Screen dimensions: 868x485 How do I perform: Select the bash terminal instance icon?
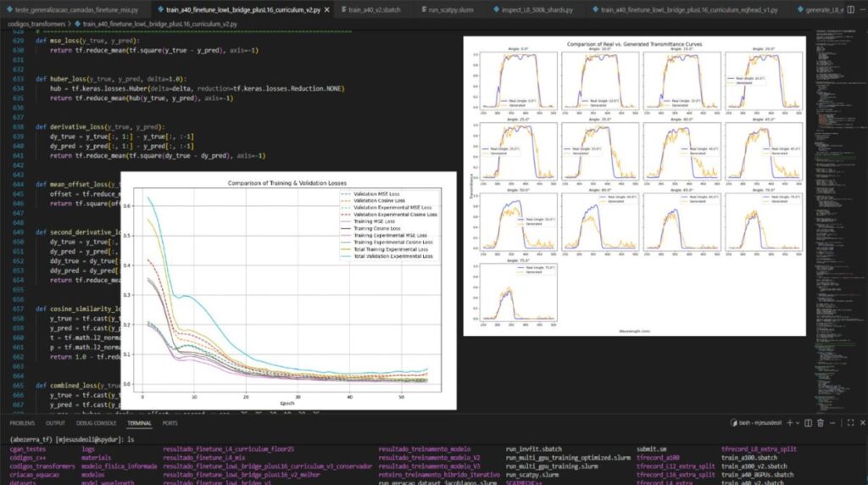[734, 423]
